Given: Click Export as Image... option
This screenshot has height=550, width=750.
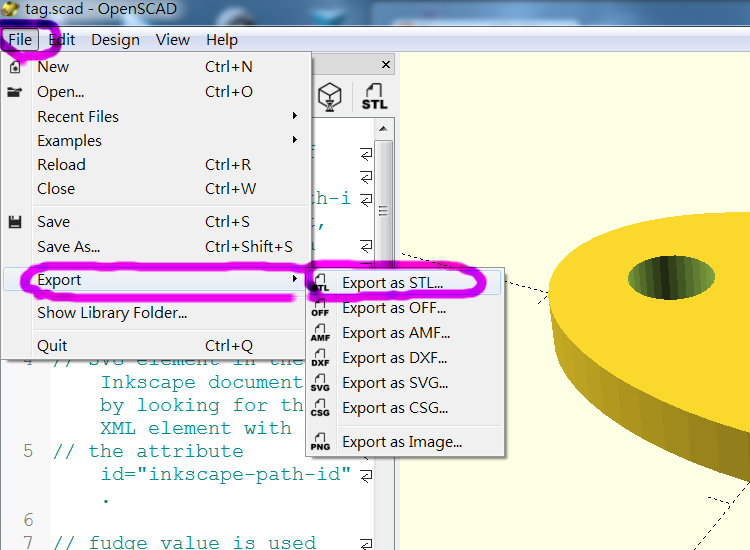Looking at the screenshot, I should pos(405,442).
